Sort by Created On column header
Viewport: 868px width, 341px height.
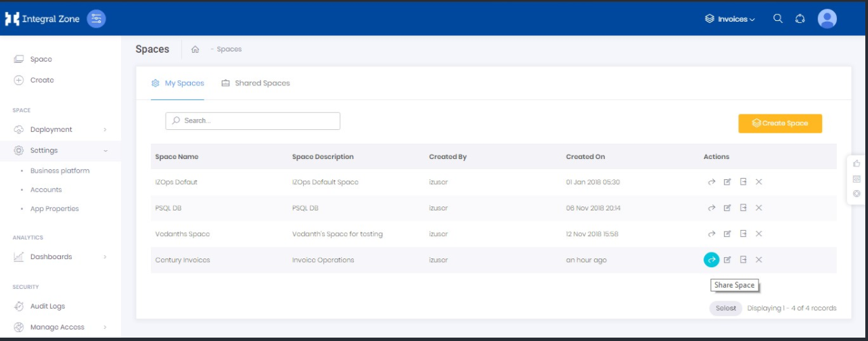(x=585, y=156)
